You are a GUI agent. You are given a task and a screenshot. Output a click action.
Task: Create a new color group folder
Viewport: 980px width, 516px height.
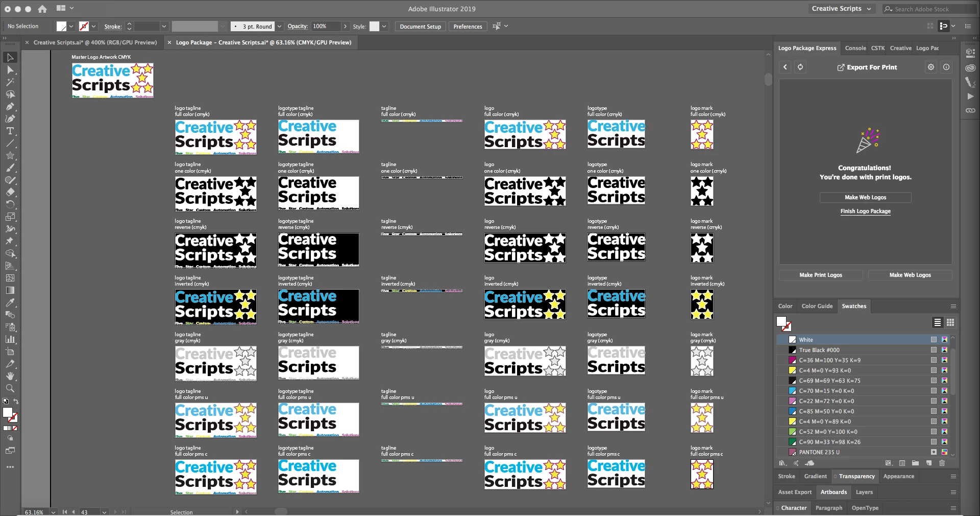(x=915, y=463)
